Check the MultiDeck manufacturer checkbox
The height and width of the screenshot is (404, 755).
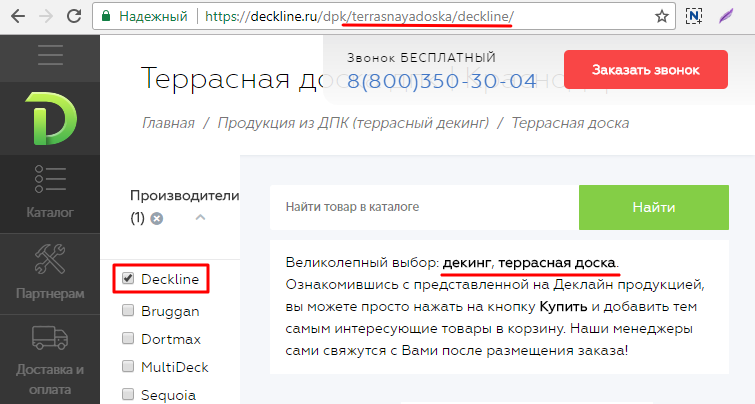pos(128,366)
